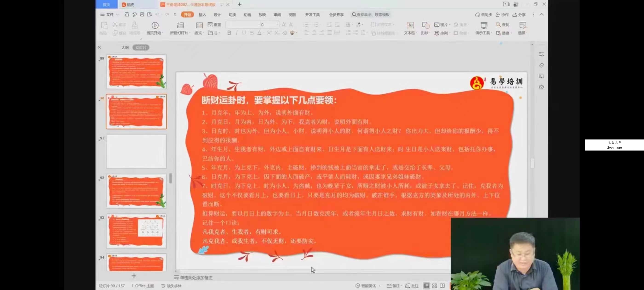
Task: Click the vertical scrollbar of slide thumbnails
Action: pyautogui.click(x=170, y=178)
